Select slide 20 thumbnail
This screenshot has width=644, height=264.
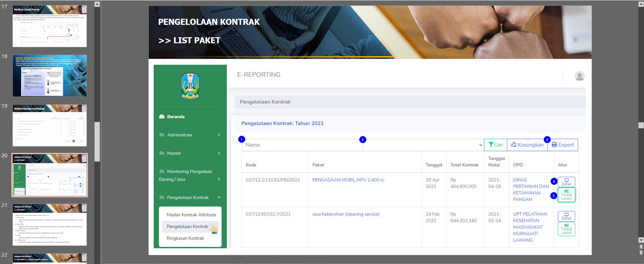[x=50, y=175]
